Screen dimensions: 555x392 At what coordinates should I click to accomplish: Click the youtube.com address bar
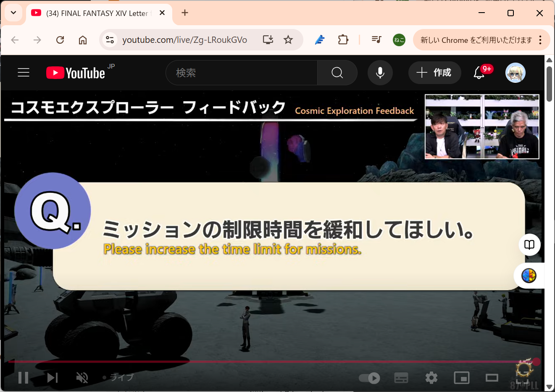click(x=185, y=40)
